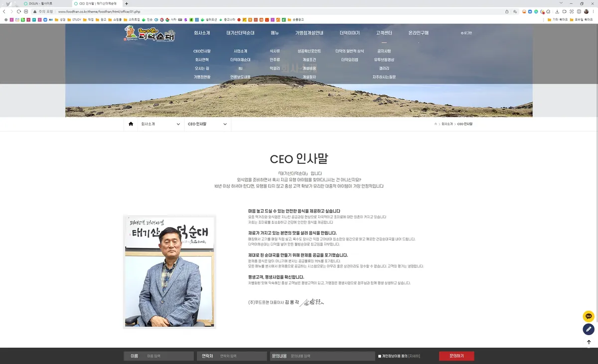Open the 사업소개 submenu link
This screenshot has width=598, height=364.
(240, 51)
